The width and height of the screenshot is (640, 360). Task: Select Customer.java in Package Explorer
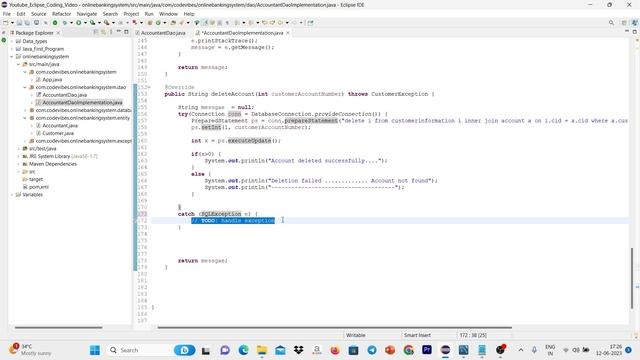(x=58, y=133)
